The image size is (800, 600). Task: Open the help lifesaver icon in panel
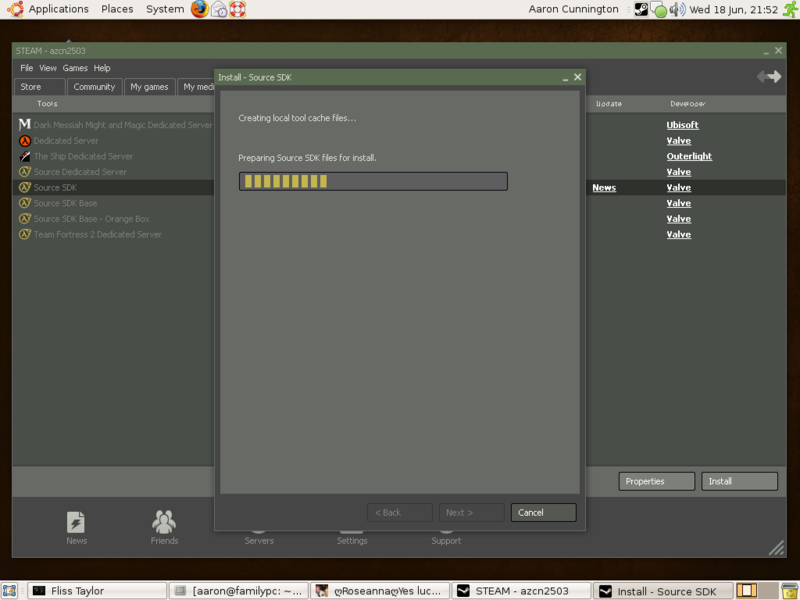coord(237,9)
